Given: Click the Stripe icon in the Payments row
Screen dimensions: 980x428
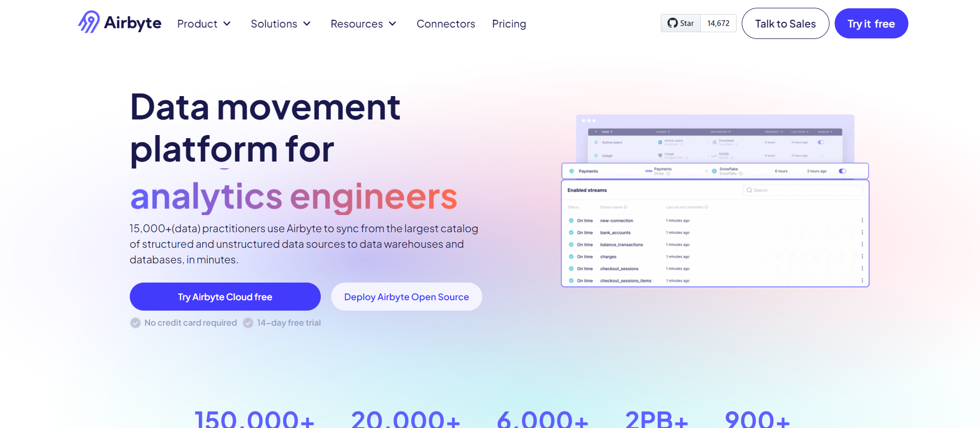Looking at the screenshot, I should [649, 171].
